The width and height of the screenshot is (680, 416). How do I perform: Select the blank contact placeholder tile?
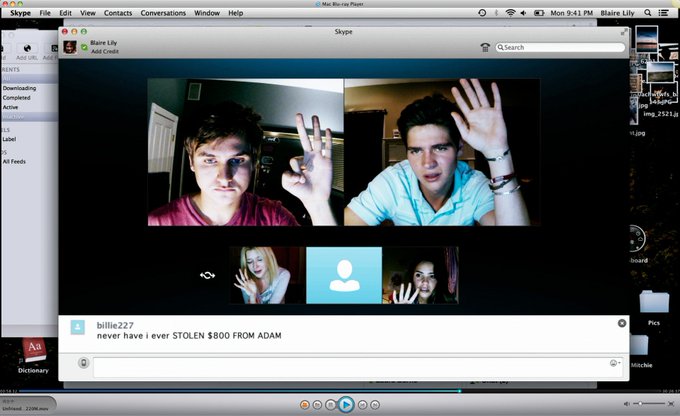pyautogui.click(x=344, y=275)
